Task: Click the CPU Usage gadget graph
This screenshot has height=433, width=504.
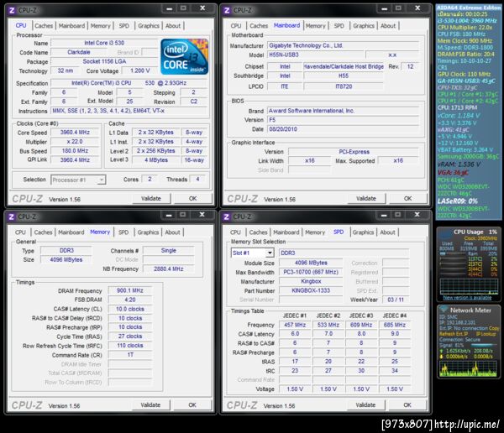Action: [469, 287]
